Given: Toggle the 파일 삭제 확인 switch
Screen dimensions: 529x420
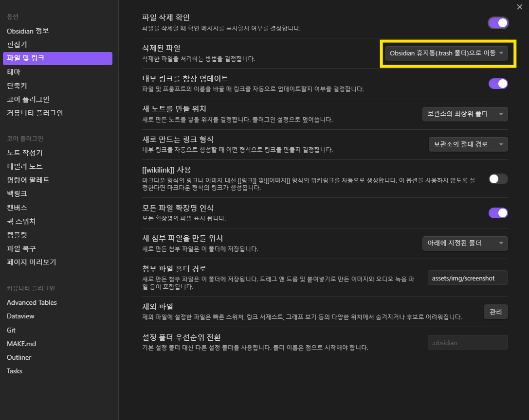Looking at the screenshot, I should point(498,23).
